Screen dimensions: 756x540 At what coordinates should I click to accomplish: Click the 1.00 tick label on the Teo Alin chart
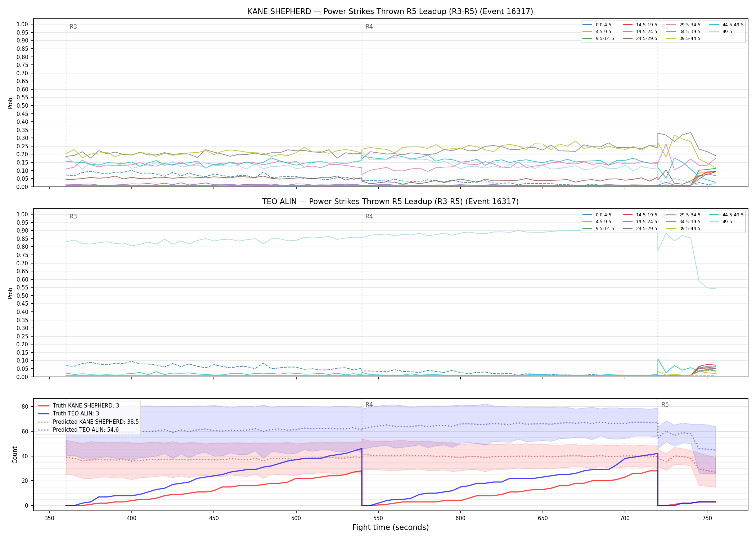[x=22, y=214]
